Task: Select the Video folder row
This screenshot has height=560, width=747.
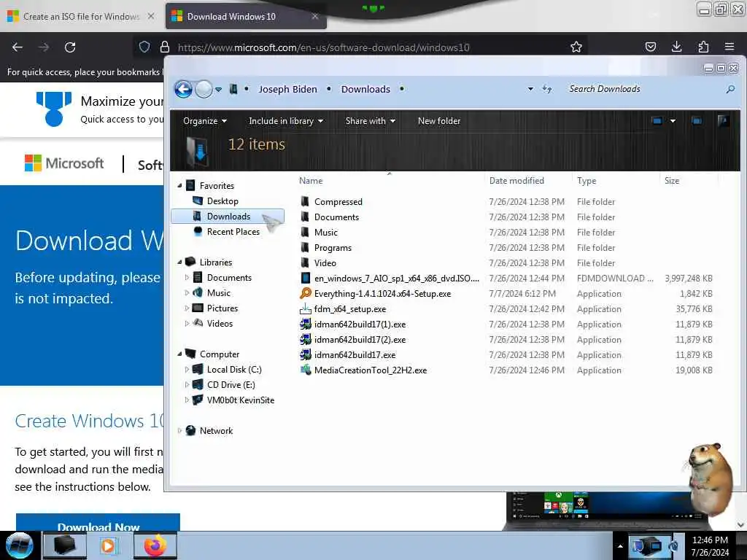Action: click(508, 262)
